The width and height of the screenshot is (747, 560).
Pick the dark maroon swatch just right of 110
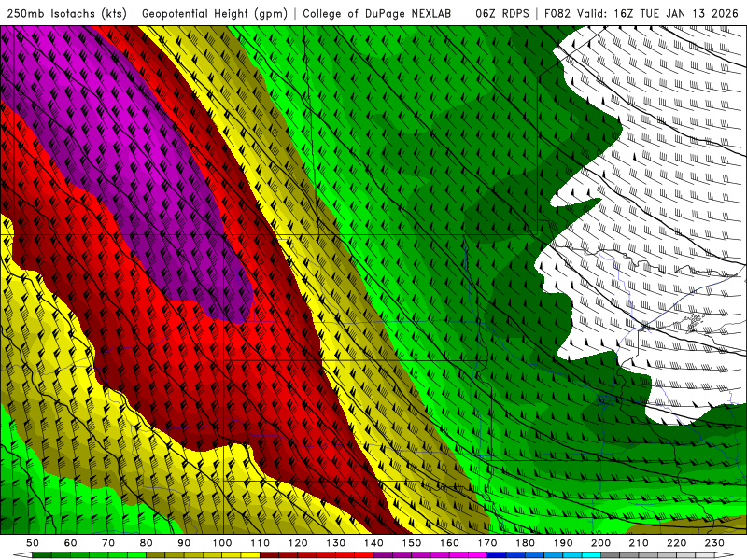pos(270,555)
